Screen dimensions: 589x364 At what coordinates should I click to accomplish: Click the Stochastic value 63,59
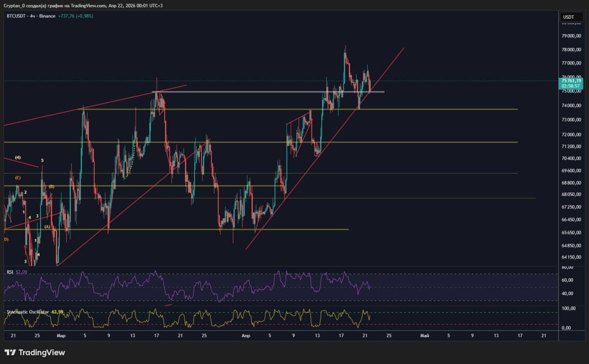[57, 312]
